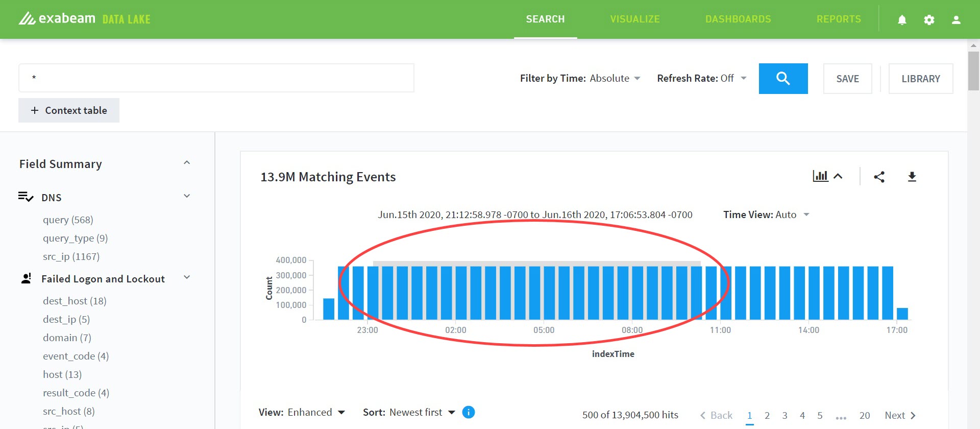Click the search query input field
Screen dimensions: 980x429
tap(216, 78)
